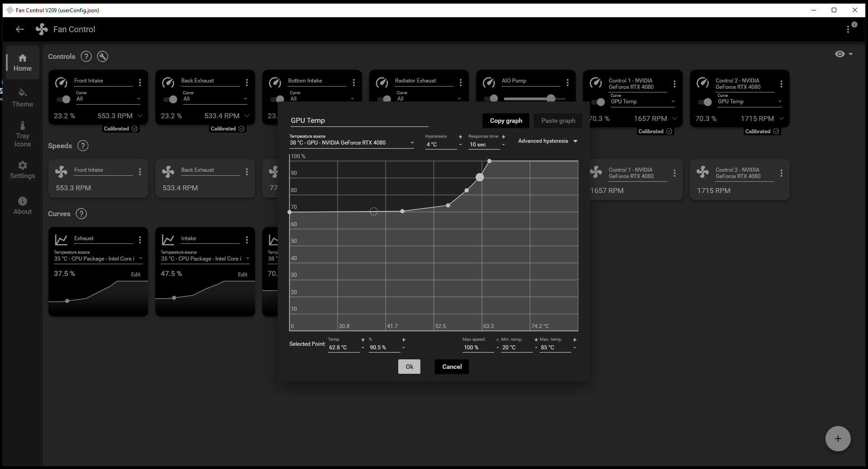This screenshot has height=469, width=868.
Task: Open the AIO Pump control card menu
Action: [x=568, y=82]
